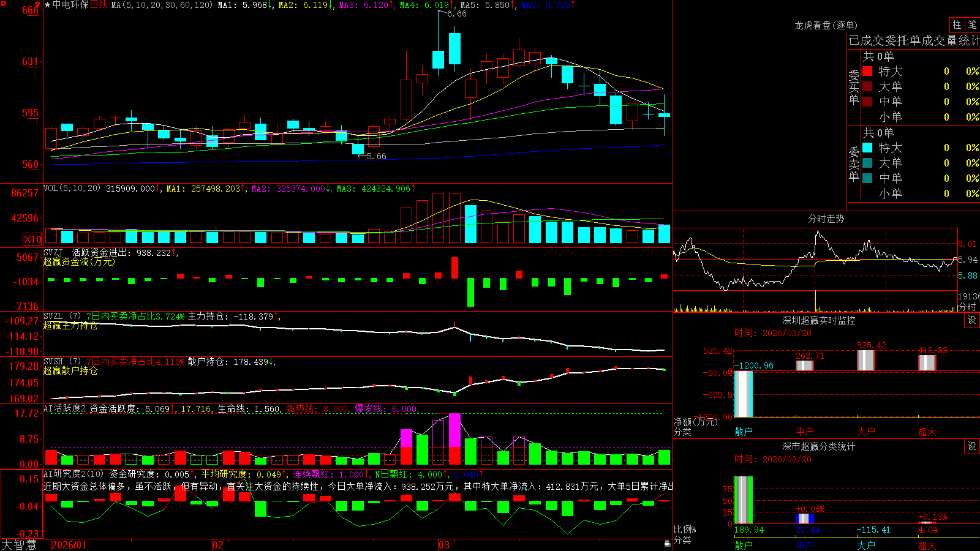This screenshot has width=980, height=551.
Task: Click the teal 大单 sell-order swatch
Action: tap(867, 163)
